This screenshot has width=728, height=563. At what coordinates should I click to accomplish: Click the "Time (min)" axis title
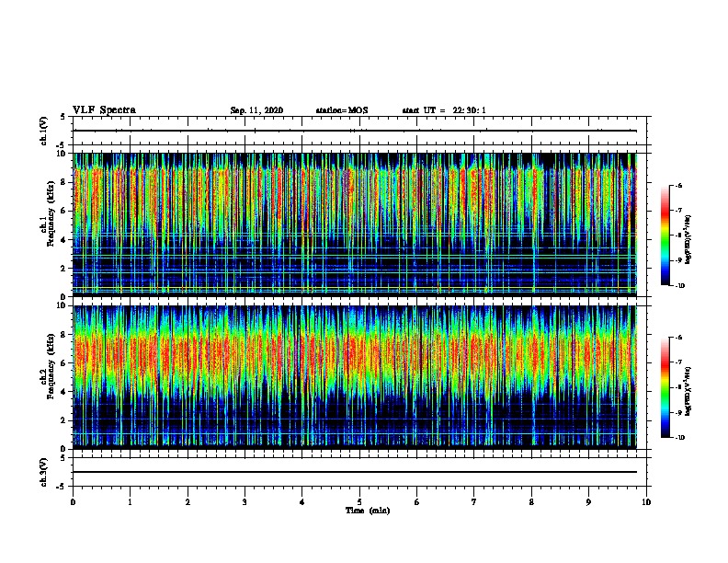pyautogui.click(x=368, y=511)
